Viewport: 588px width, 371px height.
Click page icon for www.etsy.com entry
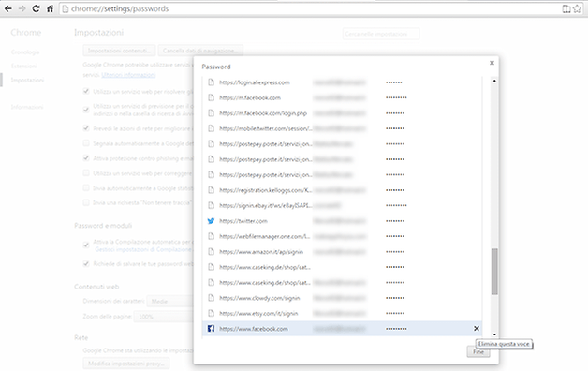point(211,313)
